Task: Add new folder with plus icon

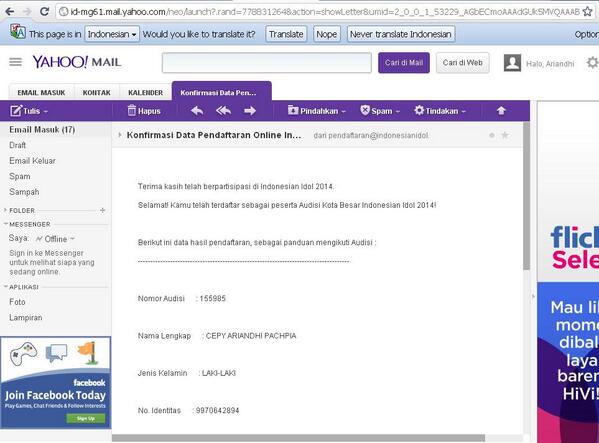Action: coord(102,210)
